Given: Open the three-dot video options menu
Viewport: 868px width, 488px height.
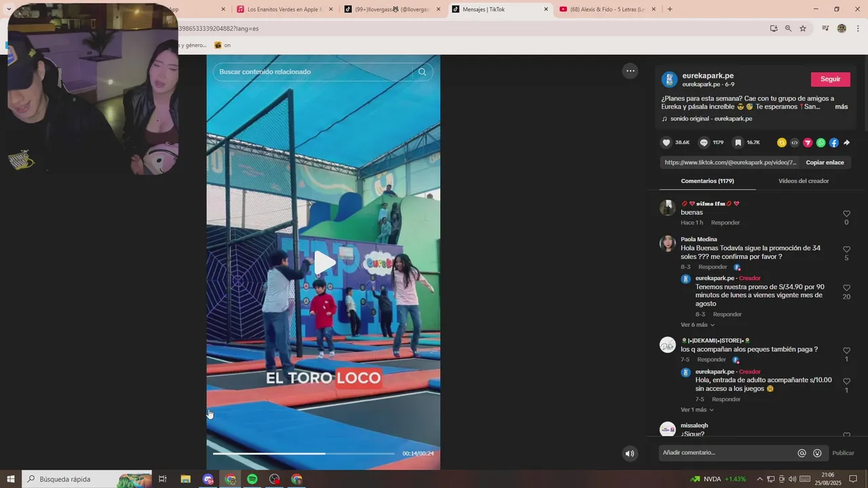Looking at the screenshot, I should pos(630,70).
